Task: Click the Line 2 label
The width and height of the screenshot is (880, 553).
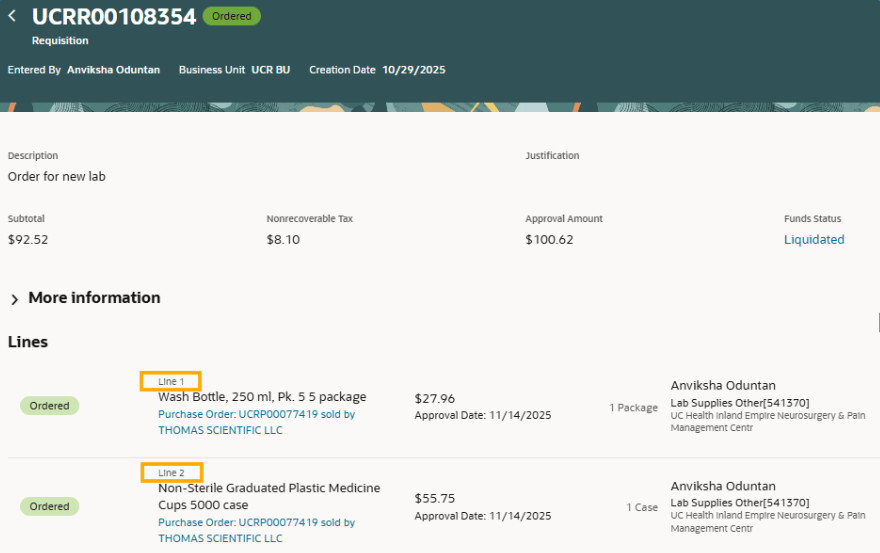Action: (x=171, y=472)
